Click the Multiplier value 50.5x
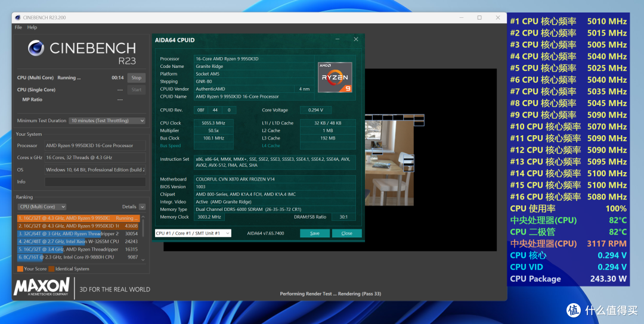Image resolution: width=644 pixels, height=324 pixels. click(213, 130)
